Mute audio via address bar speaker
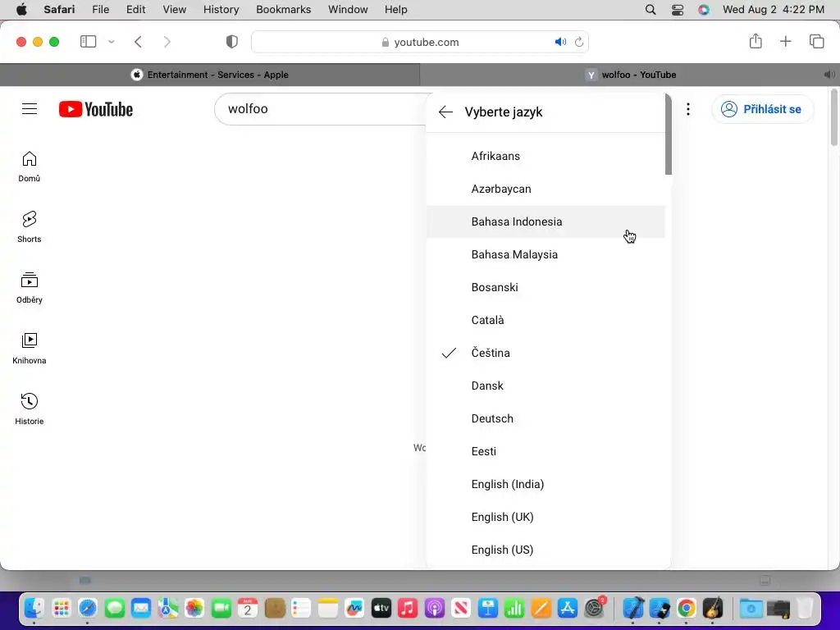This screenshot has width=840, height=630. [x=560, y=42]
